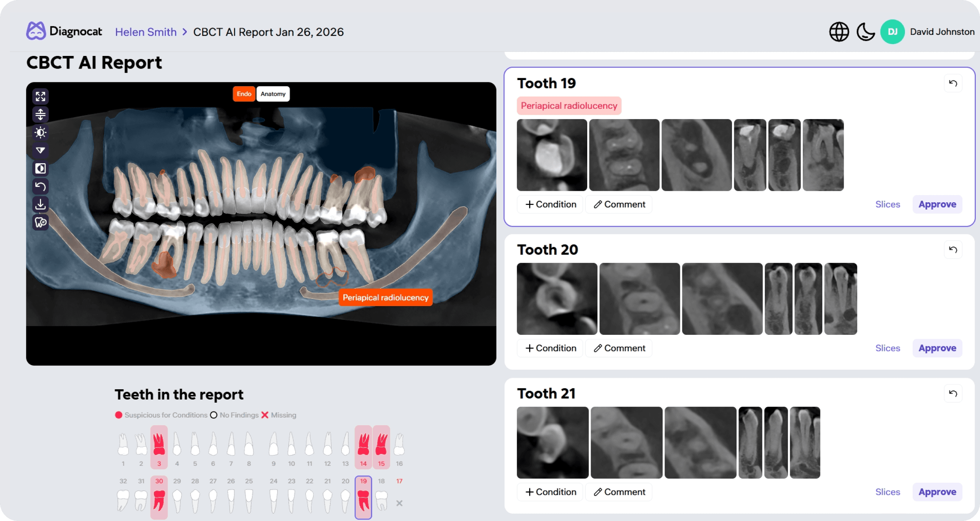Screen dimensions: 980x521
Task: Open the first slice thumbnail of Tooth 21
Action: tap(552, 442)
